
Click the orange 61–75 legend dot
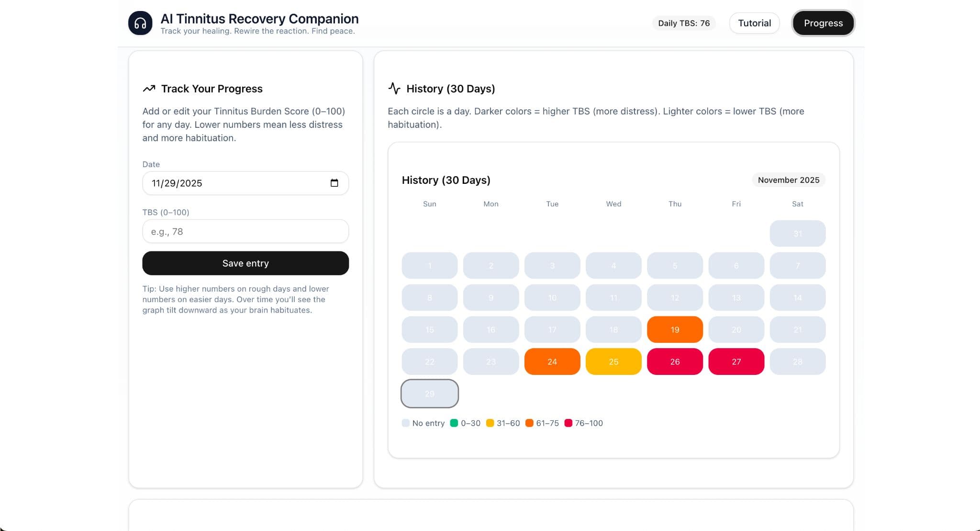[x=529, y=423]
